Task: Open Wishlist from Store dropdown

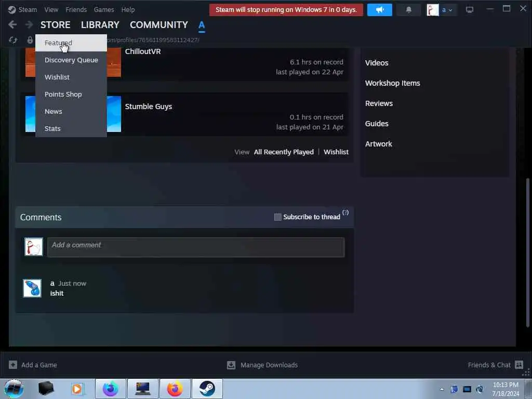Action: pyautogui.click(x=71, y=77)
